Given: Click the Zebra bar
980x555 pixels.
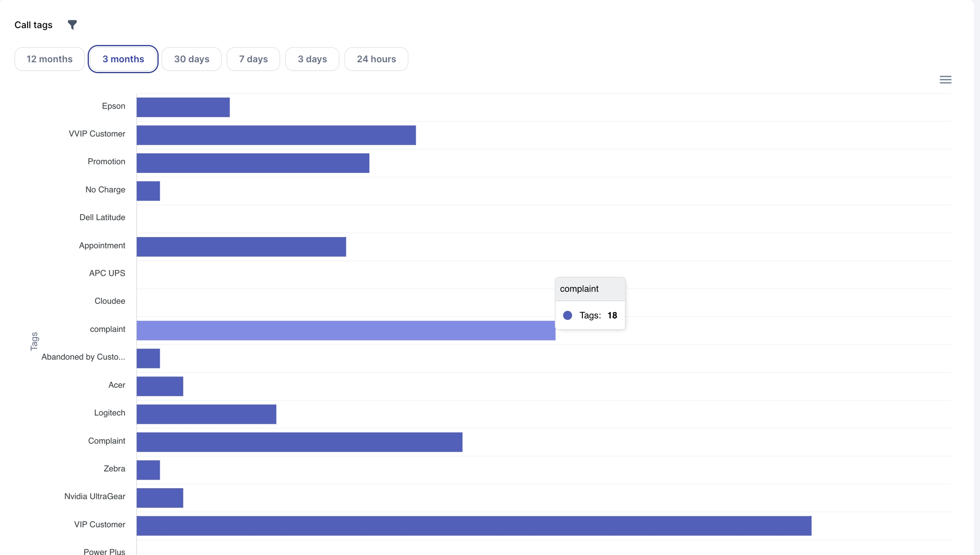Looking at the screenshot, I should [x=148, y=470].
